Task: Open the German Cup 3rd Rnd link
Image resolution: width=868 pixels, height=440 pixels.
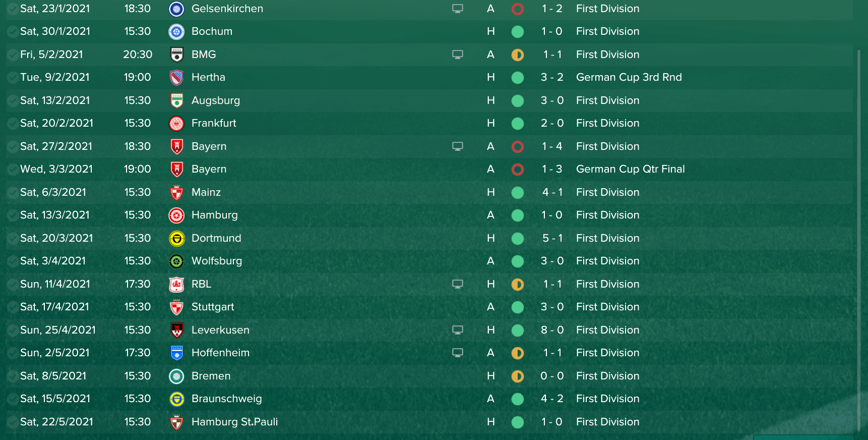Action: point(629,77)
